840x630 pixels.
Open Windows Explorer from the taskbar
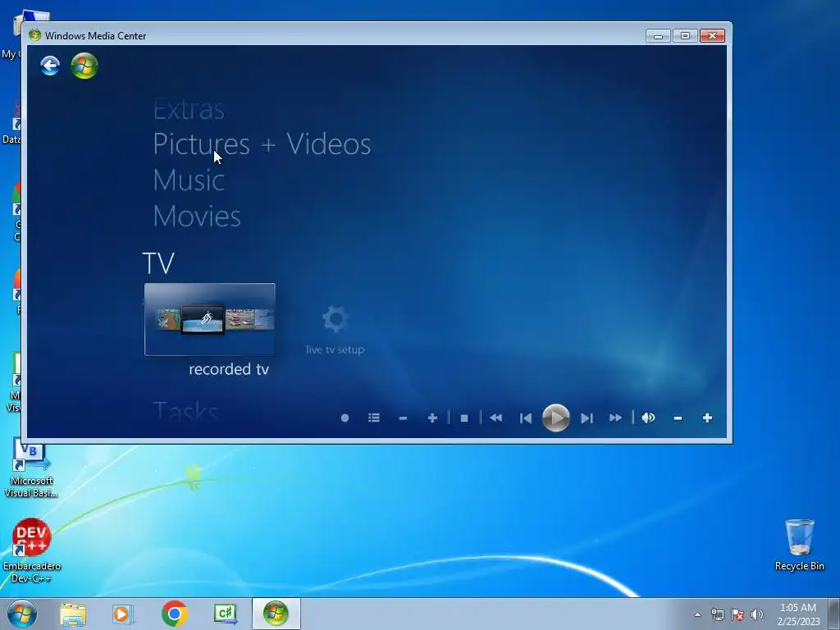click(73, 614)
